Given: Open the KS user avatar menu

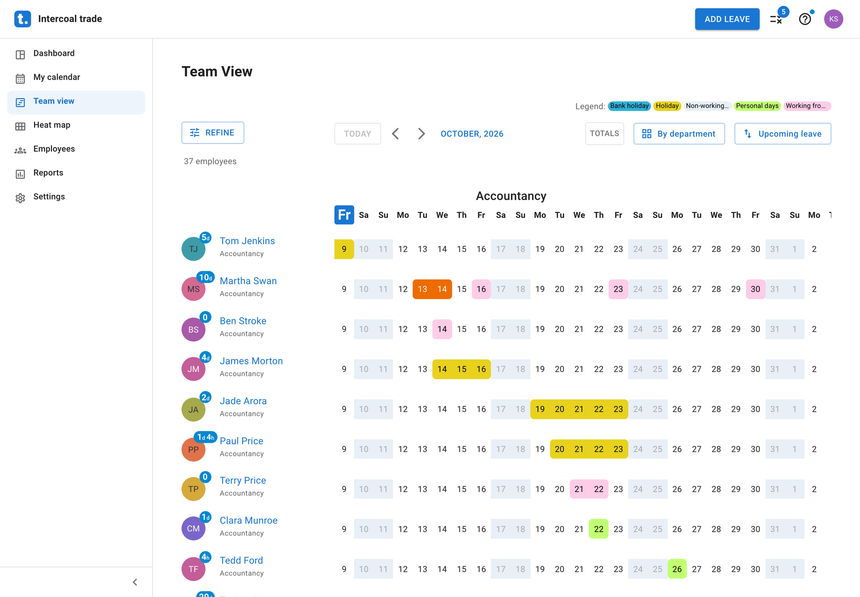Looking at the screenshot, I should click(x=833, y=19).
